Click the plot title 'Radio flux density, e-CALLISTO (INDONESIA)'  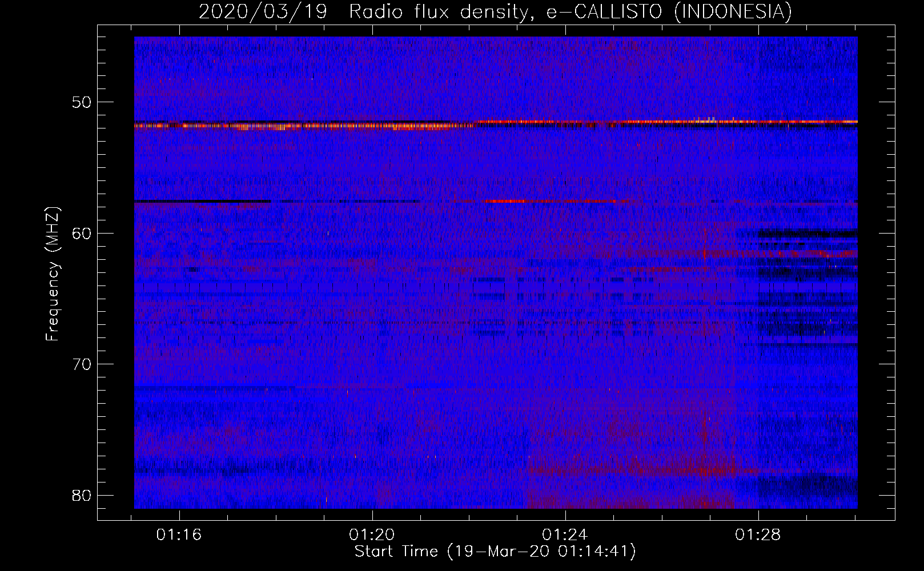[x=571, y=11]
